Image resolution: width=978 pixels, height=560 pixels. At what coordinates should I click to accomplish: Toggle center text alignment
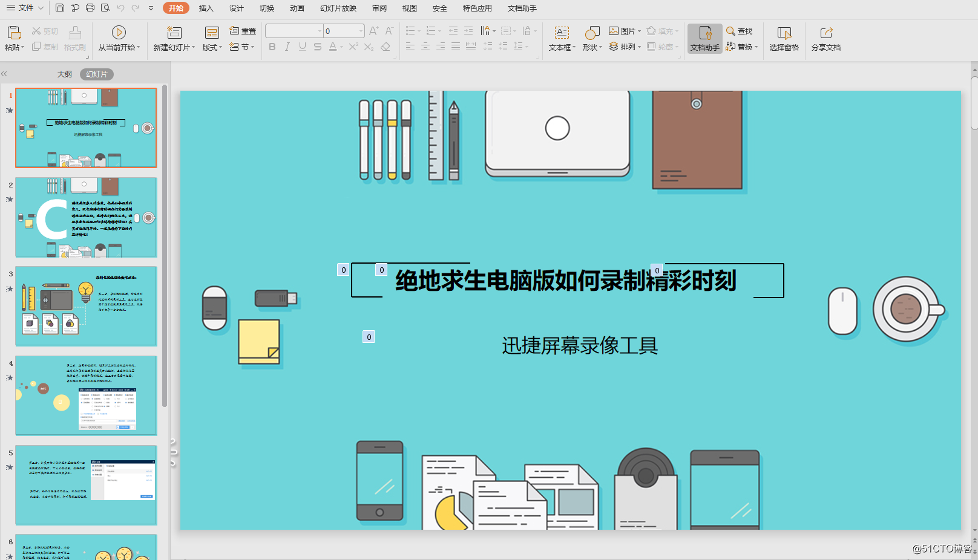pos(425,47)
